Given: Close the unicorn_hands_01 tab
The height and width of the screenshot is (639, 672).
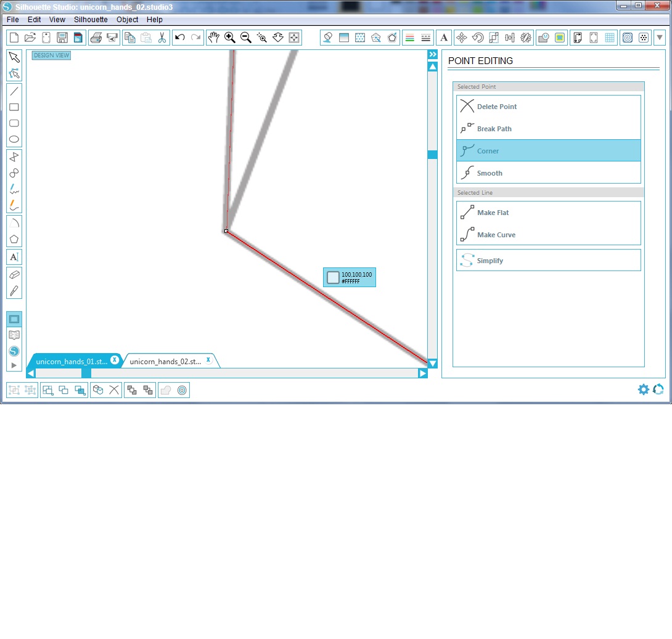Looking at the screenshot, I should tap(115, 360).
